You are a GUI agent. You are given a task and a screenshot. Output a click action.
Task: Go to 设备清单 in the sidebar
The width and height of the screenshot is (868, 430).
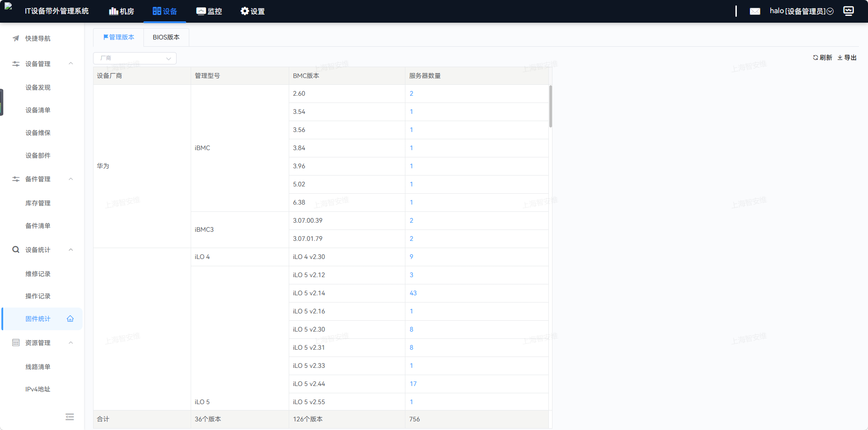click(38, 110)
